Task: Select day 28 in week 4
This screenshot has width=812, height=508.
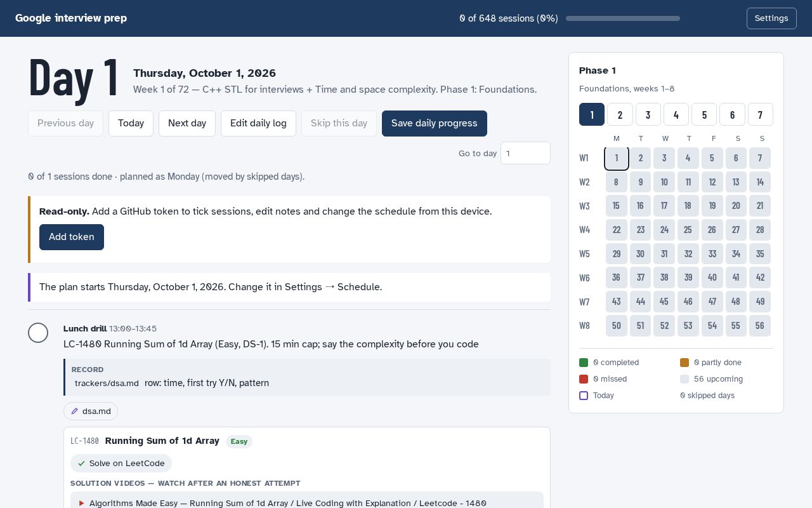Action: 760,230
